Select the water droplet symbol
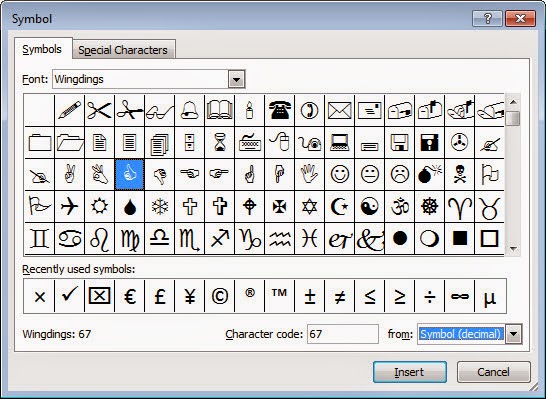The image size is (546, 399). (x=130, y=206)
